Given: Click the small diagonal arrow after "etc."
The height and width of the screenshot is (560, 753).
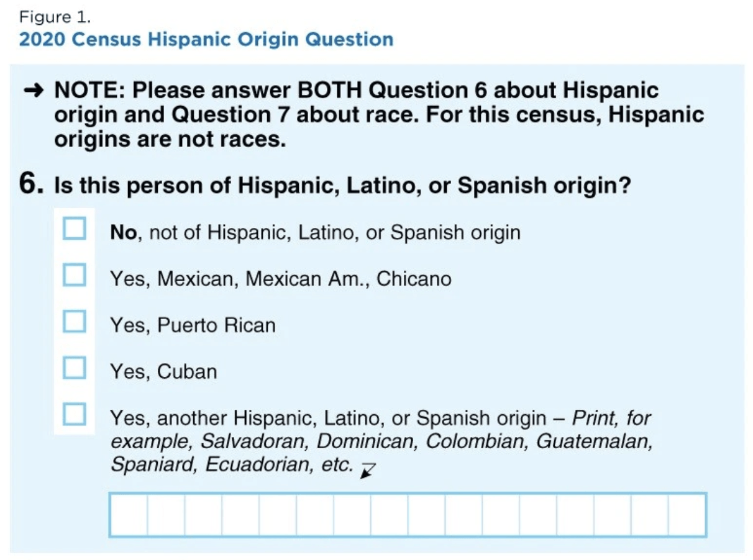Looking at the screenshot, I should 368,470.
